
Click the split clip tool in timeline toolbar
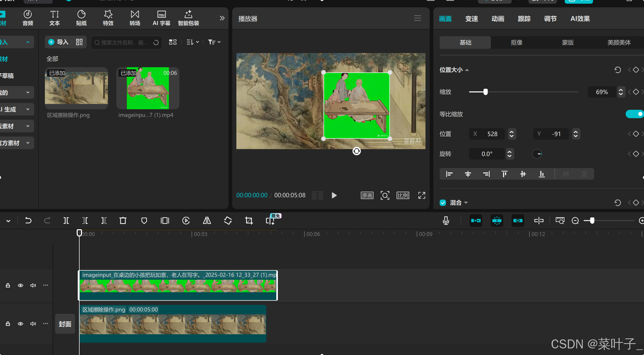coord(66,221)
